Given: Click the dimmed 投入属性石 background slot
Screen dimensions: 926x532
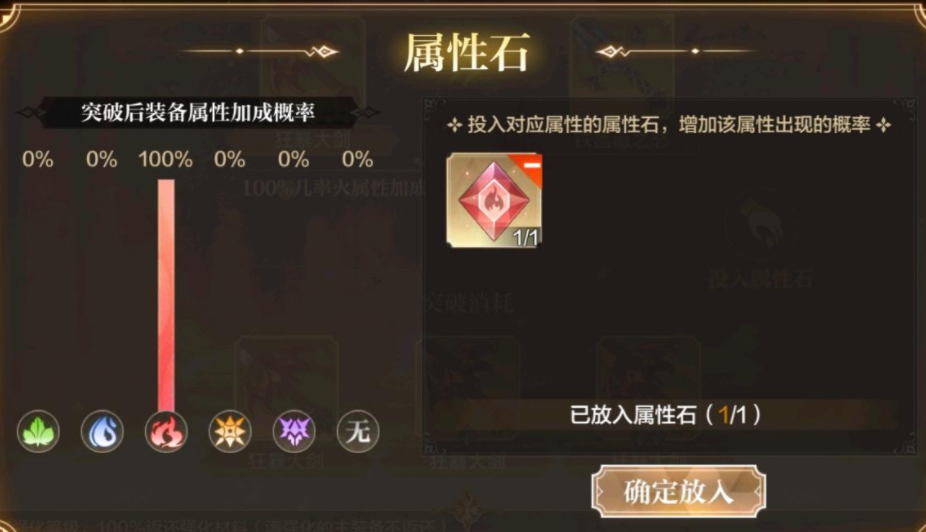Looking at the screenshot, I should coord(761,279).
